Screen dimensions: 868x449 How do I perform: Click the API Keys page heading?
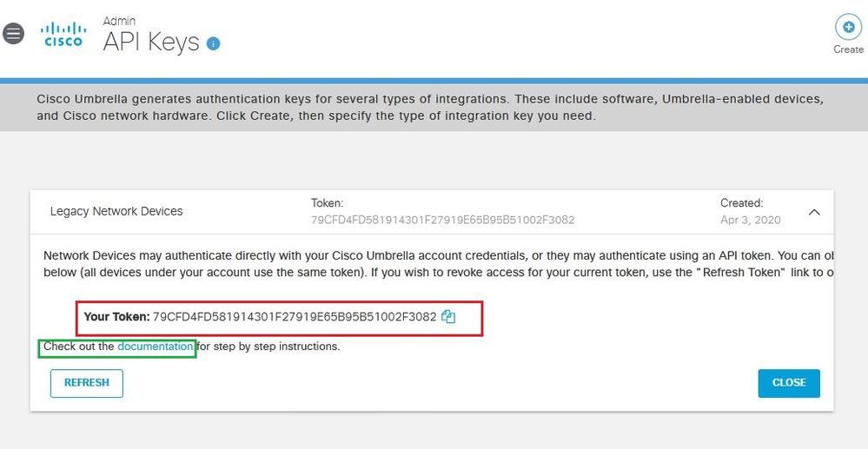[x=150, y=42]
